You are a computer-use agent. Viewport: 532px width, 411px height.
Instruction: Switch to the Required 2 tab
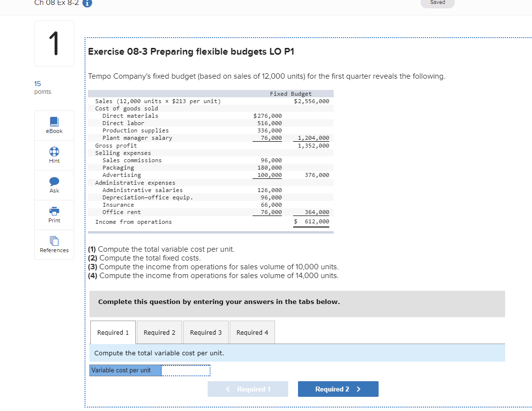pyautogui.click(x=159, y=333)
